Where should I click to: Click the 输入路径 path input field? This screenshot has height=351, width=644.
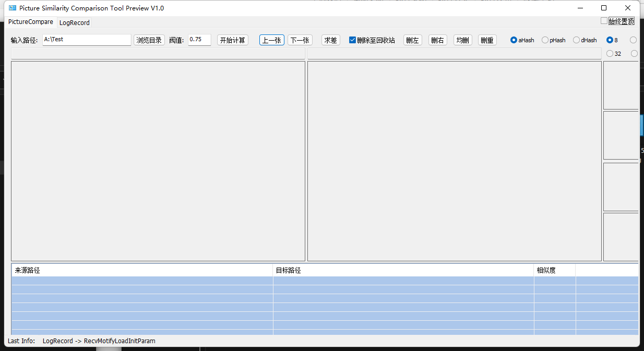(x=87, y=40)
